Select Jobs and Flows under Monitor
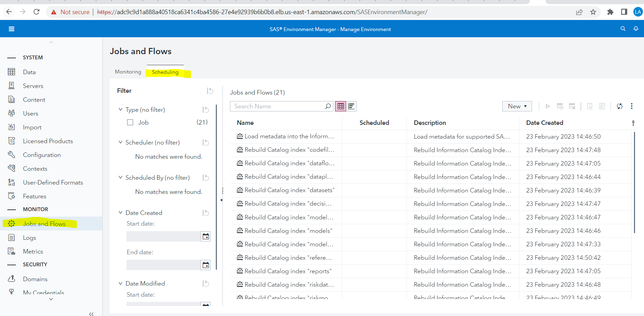644x316 pixels. click(x=44, y=224)
